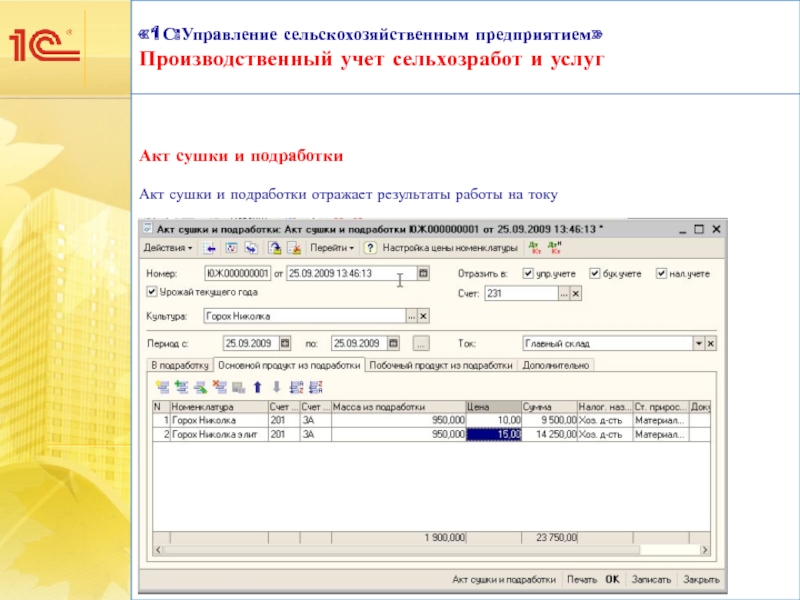Go to the Дополнительно tab
Screen dimensions: 800x600
(x=556, y=365)
